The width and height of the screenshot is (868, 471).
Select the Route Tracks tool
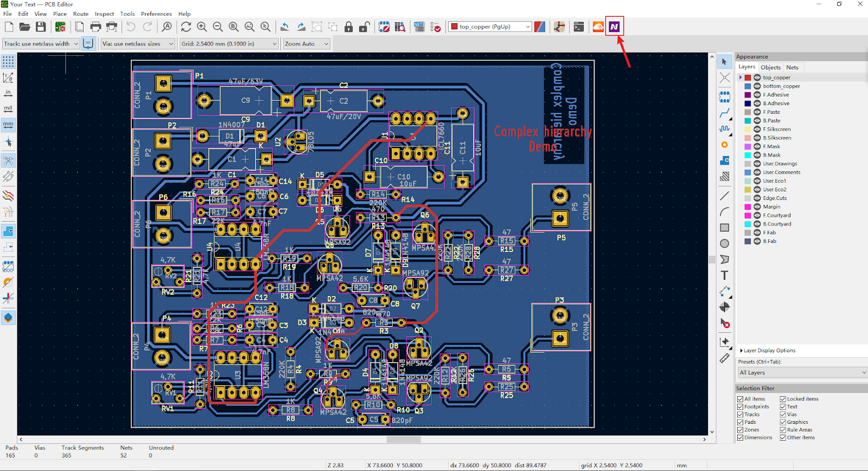point(724,113)
